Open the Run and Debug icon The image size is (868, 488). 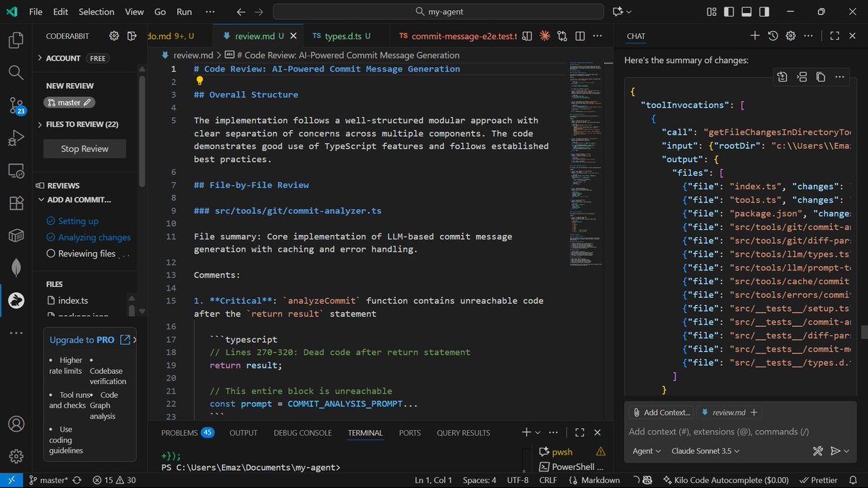coord(16,137)
